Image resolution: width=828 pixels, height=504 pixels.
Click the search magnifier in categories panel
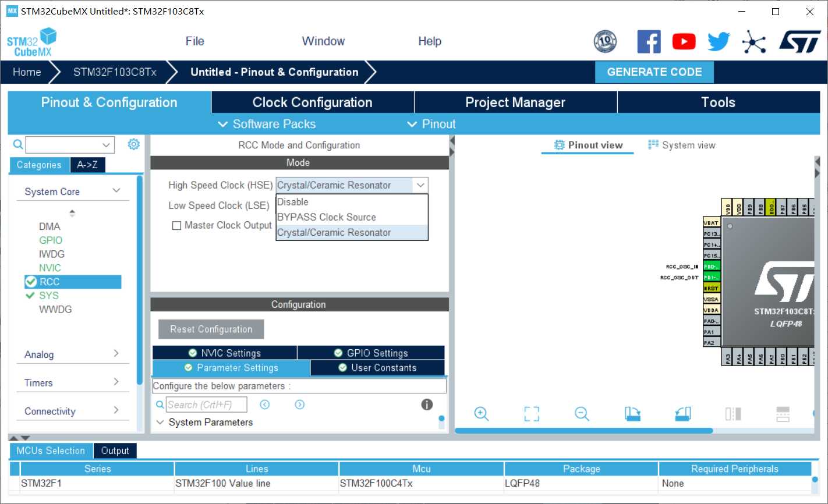[18, 144]
